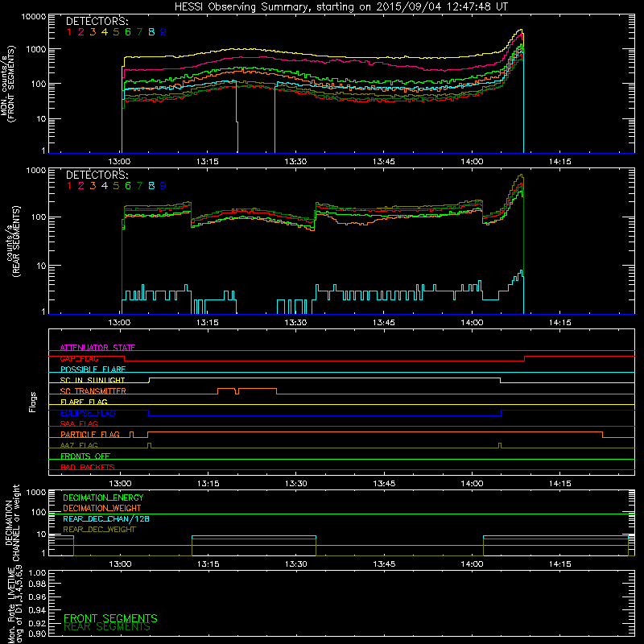Click the 1.00 tick on the livetime axis
Screen dimensions: 644x644
[37, 572]
